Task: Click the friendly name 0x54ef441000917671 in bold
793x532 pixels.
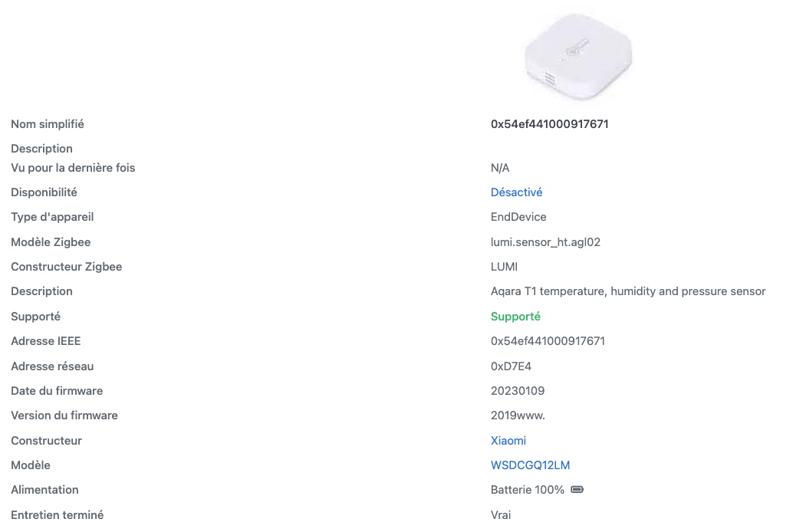Action: click(550, 124)
